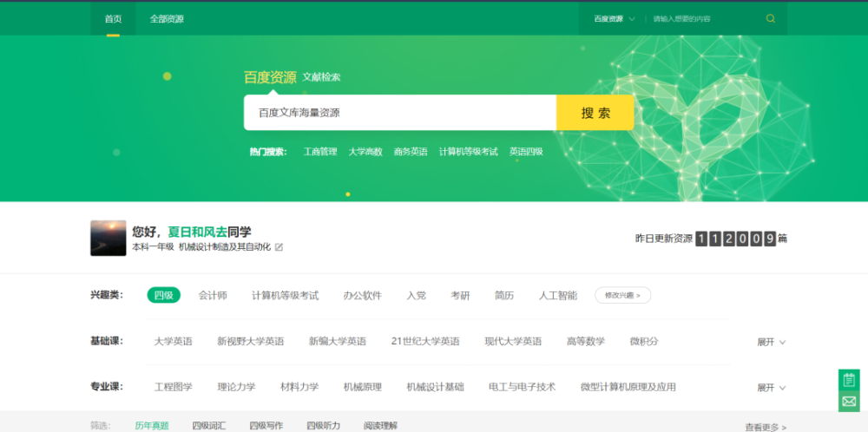
Task: Click the 修改兴趣 button
Action: coord(622,296)
